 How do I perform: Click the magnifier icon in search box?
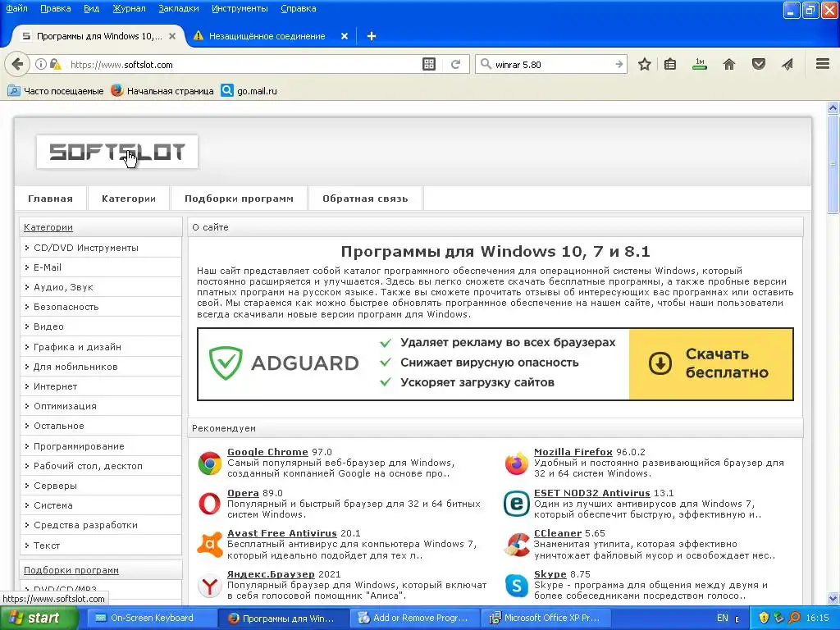(486, 64)
